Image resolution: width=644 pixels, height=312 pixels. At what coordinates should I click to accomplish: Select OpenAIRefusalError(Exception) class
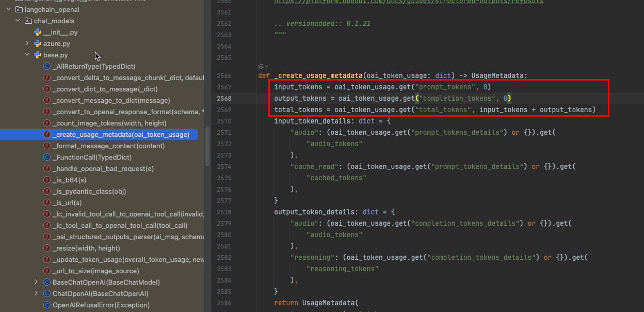point(102,305)
